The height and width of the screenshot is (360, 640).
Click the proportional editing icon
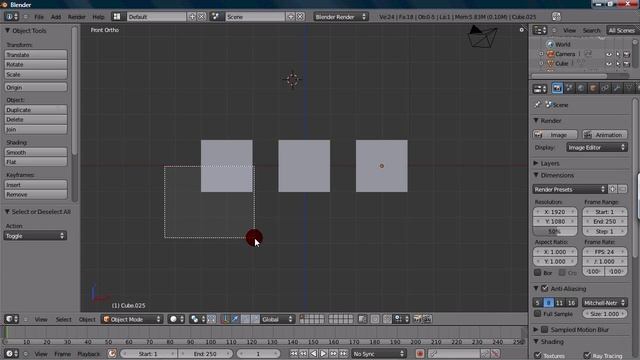pyautogui.click(x=375, y=319)
